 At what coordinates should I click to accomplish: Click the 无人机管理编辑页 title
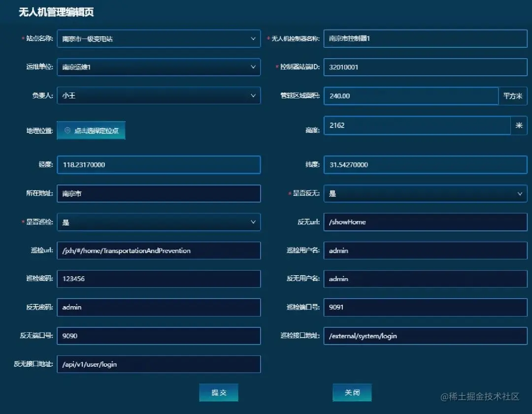pyautogui.click(x=56, y=12)
